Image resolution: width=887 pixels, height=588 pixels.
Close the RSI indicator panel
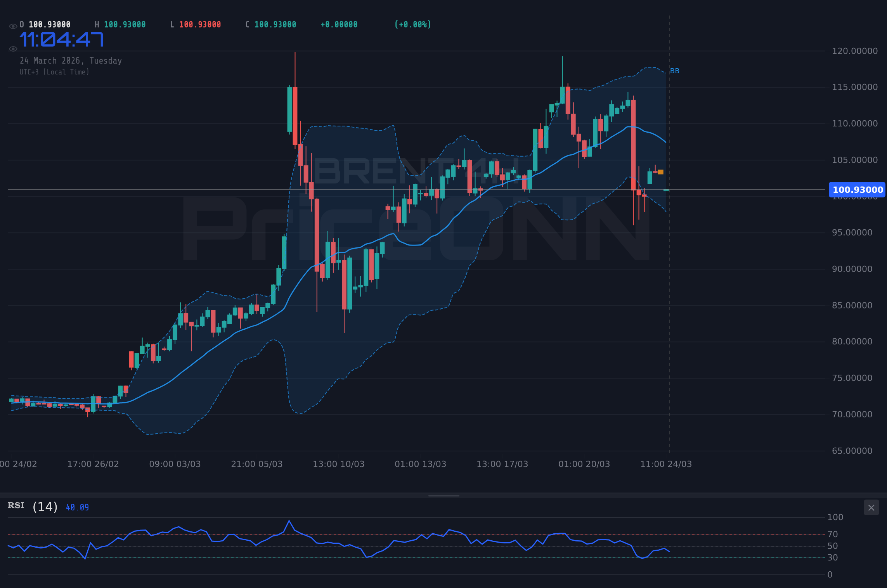coord(872,508)
